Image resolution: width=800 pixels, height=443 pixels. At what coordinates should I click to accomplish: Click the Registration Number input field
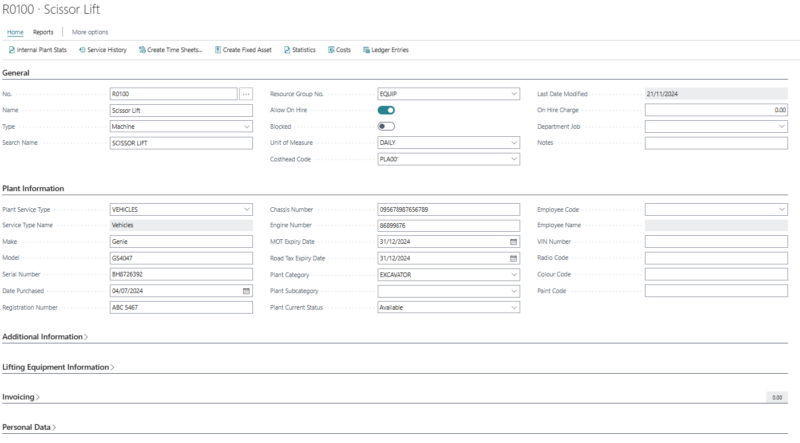point(181,307)
